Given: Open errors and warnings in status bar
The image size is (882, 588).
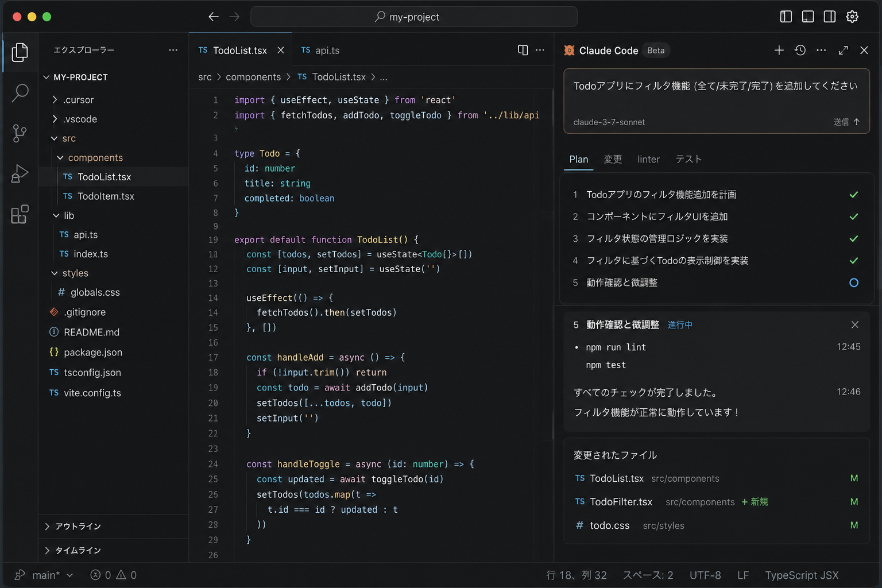Looking at the screenshot, I should coord(113,575).
